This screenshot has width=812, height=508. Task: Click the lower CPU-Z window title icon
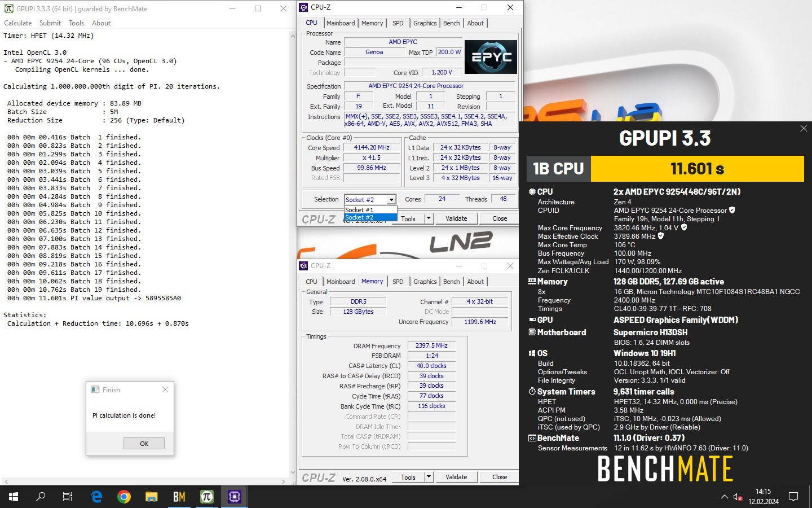coord(303,266)
